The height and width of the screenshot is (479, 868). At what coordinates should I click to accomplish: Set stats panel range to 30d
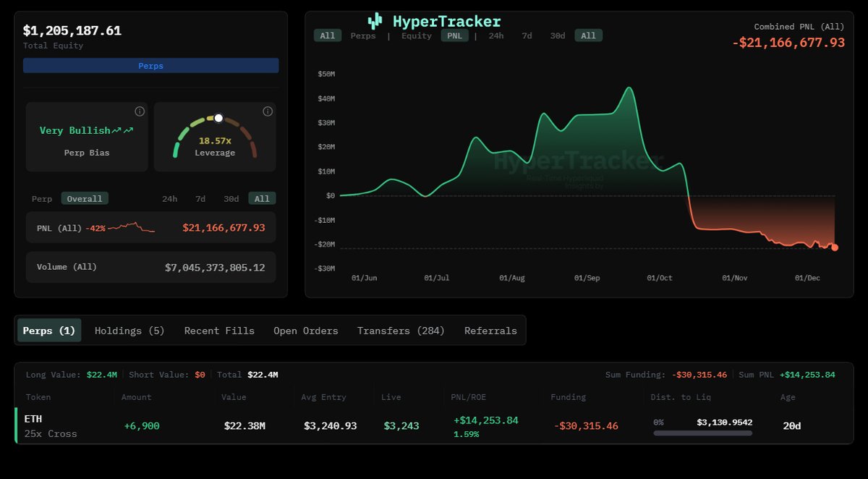coord(231,199)
